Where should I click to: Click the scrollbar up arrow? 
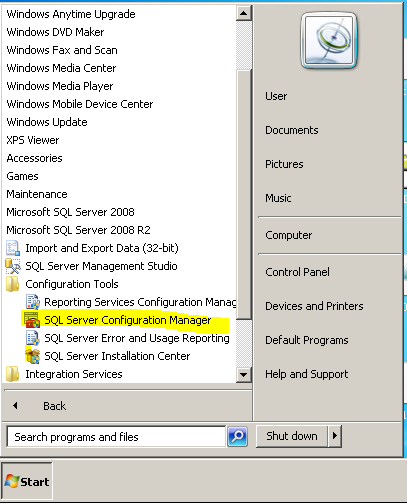tap(243, 13)
